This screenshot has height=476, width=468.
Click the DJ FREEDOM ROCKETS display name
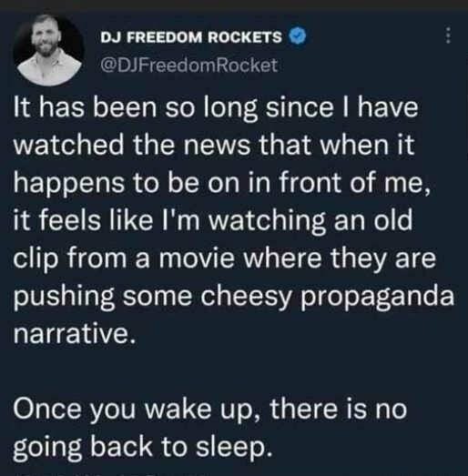point(191,37)
